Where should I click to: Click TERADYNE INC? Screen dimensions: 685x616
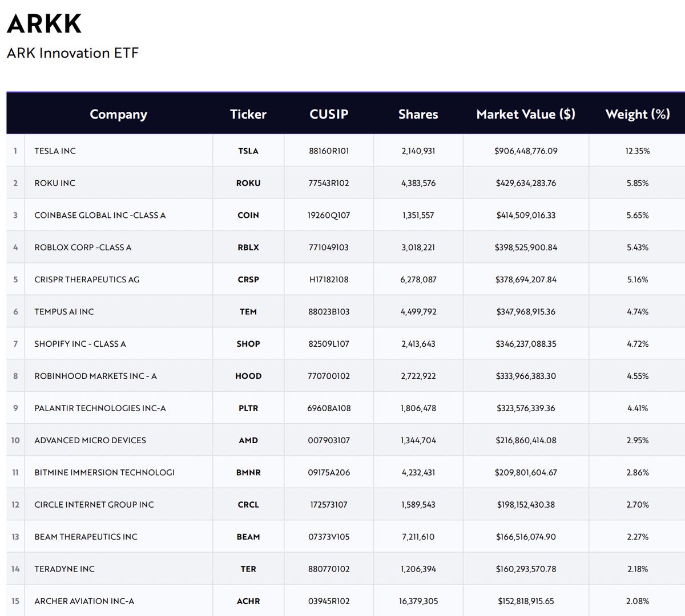point(65,569)
